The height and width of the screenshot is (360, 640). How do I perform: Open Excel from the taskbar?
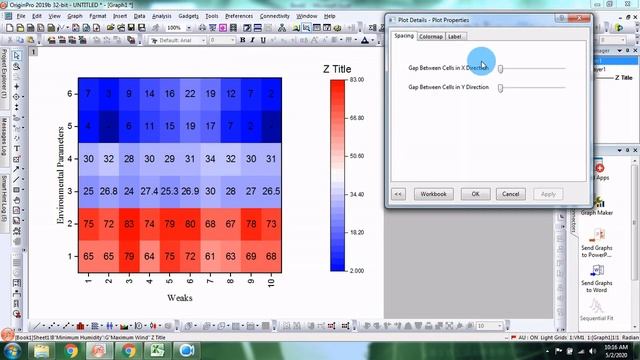coord(157,351)
